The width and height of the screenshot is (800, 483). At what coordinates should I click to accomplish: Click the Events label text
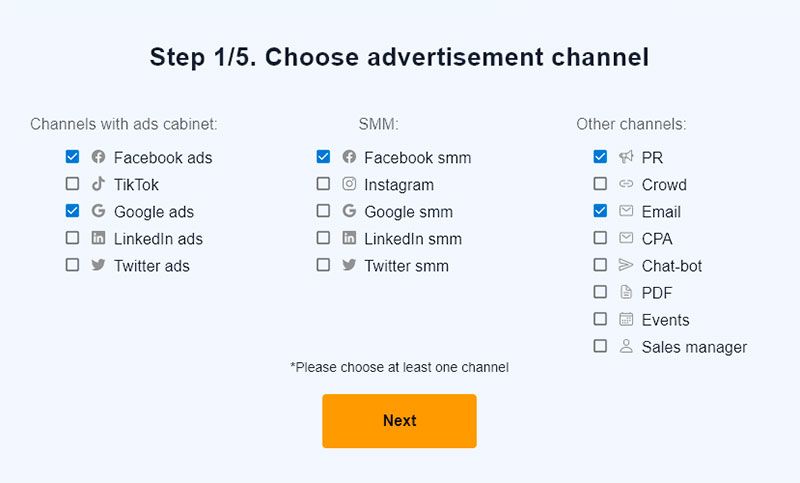[x=665, y=320]
